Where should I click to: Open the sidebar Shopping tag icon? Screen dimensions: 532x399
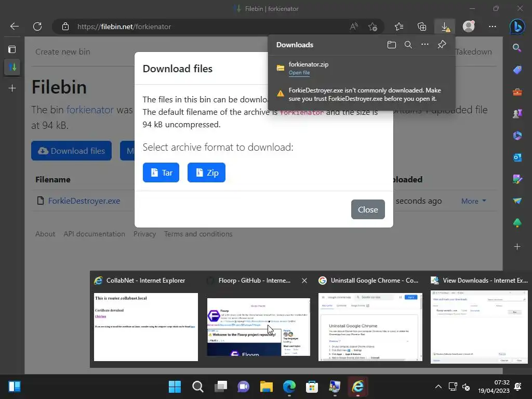point(517,70)
